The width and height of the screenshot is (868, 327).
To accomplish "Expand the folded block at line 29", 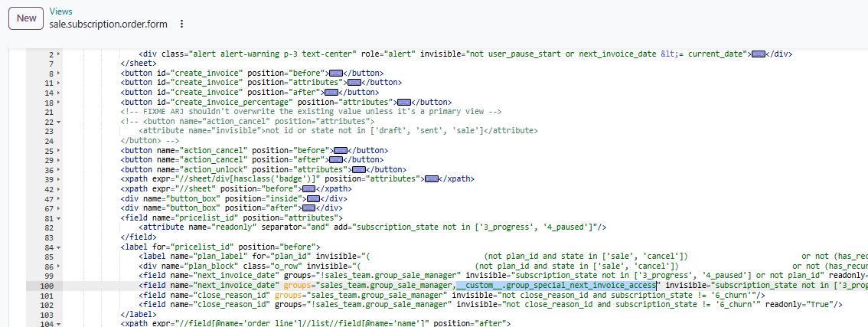I will 59,159.
